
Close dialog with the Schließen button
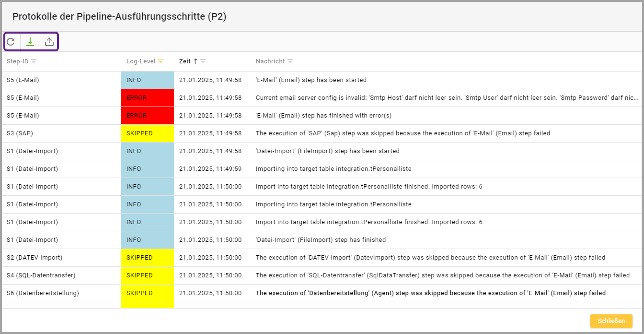[611, 321]
